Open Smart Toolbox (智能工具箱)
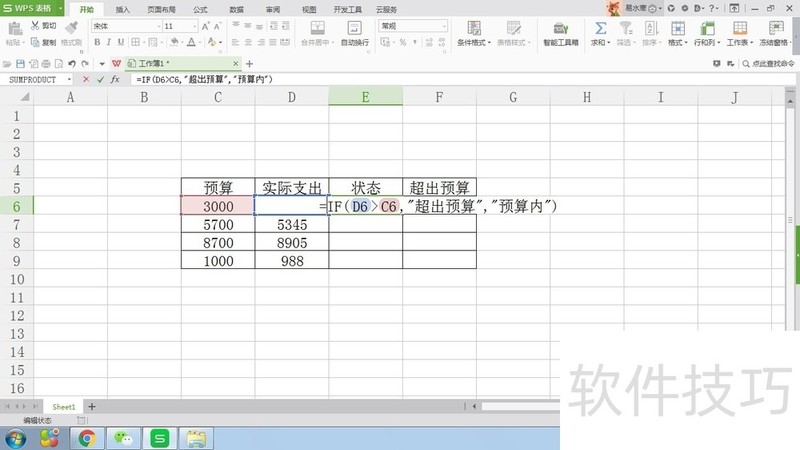 coord(561,34)
